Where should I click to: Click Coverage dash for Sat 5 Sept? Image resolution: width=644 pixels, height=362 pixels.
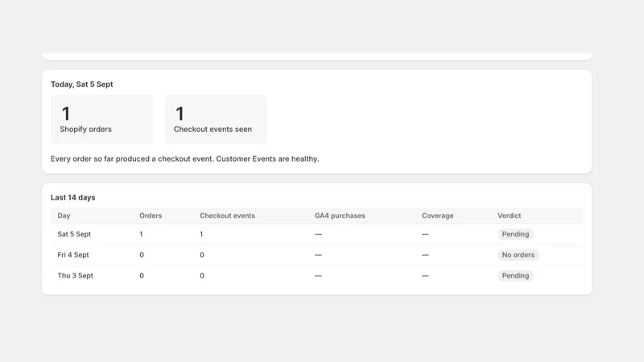[425, 234]
